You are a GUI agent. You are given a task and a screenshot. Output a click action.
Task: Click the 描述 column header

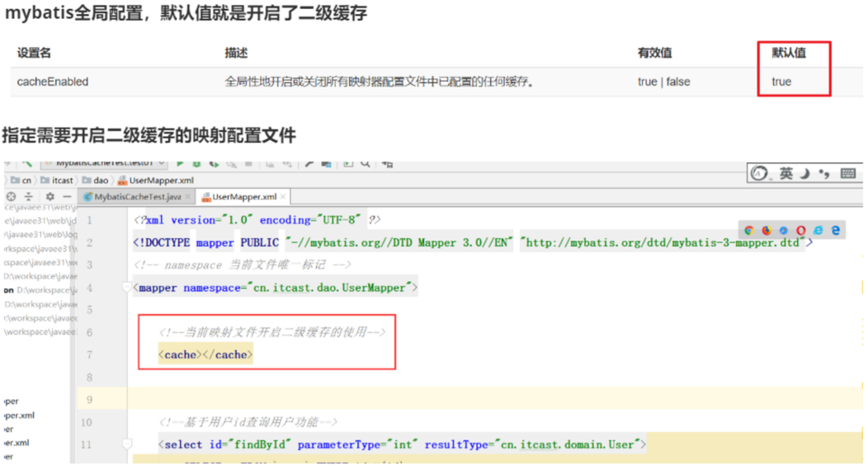click(x=236, y=53)
